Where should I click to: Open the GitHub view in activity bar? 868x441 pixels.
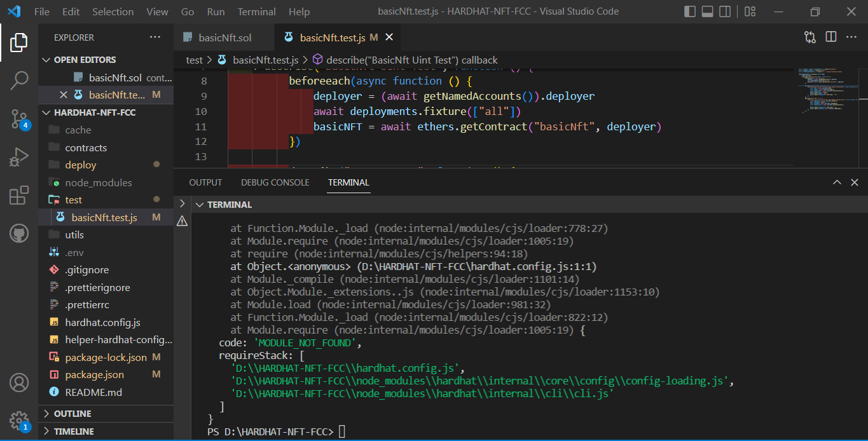tap(18, 233)
